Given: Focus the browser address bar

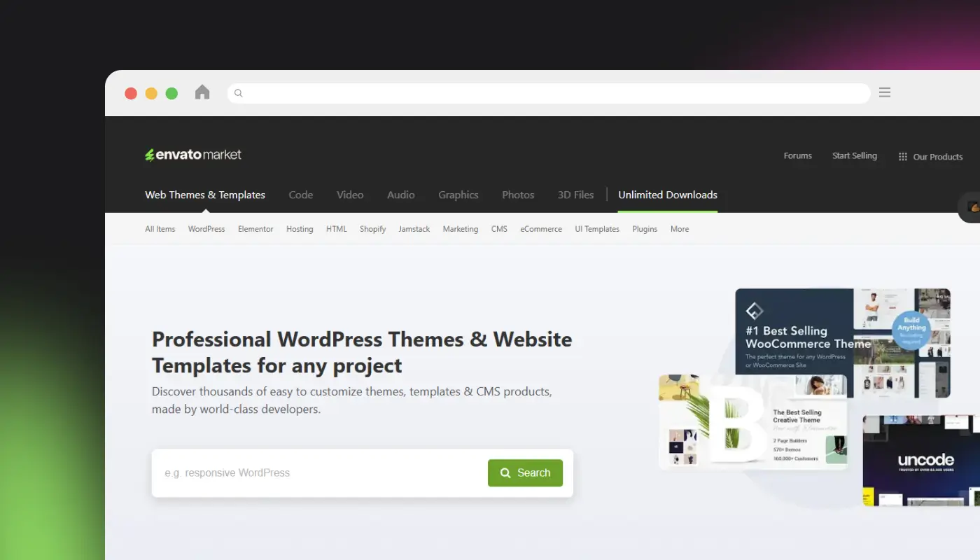Looking at the screenshot, I should point(549,93).
